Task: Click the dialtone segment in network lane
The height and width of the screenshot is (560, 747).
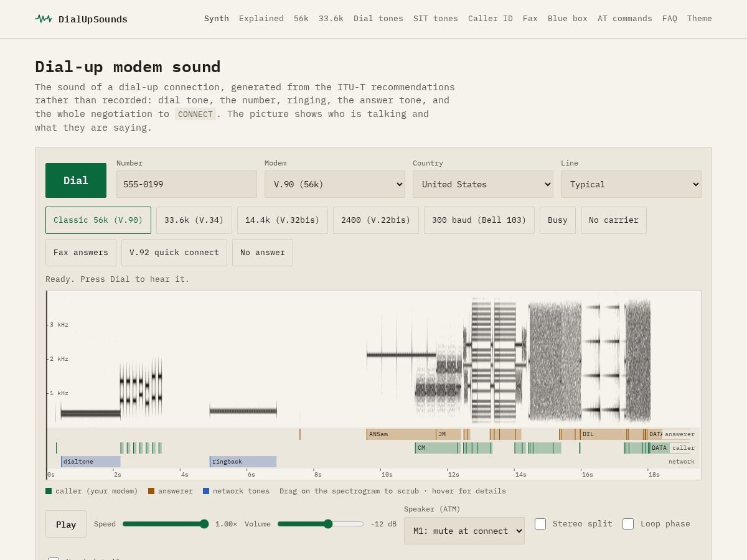Action: 91,462
